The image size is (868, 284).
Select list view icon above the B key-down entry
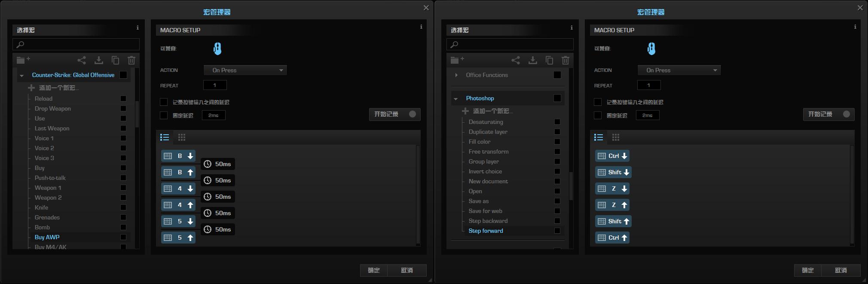point(165,137)
